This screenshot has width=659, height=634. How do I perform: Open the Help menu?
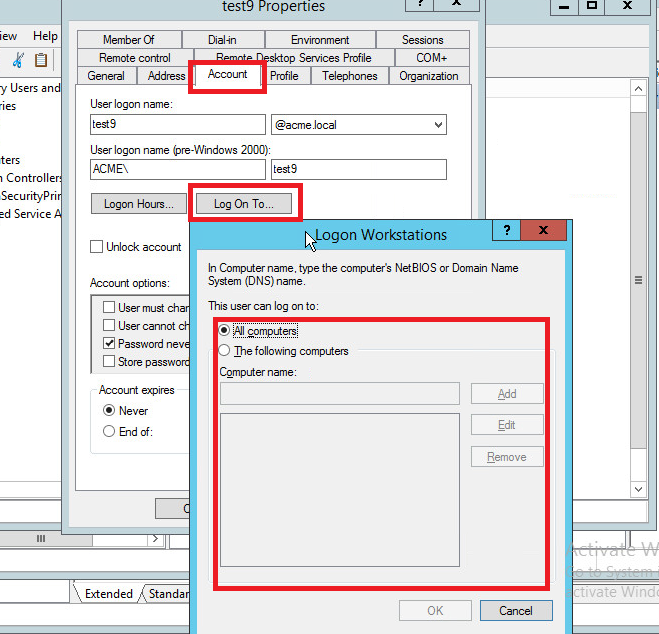coord(45,36)
